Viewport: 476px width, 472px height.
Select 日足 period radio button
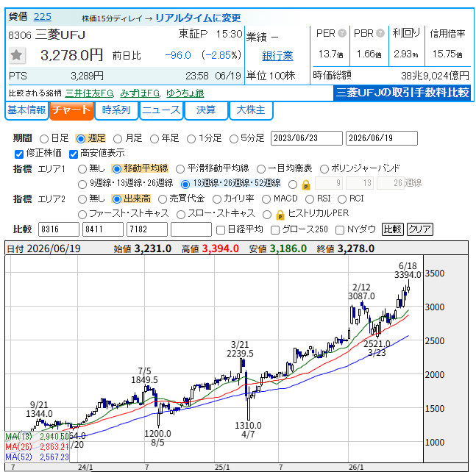pos(44,139)
